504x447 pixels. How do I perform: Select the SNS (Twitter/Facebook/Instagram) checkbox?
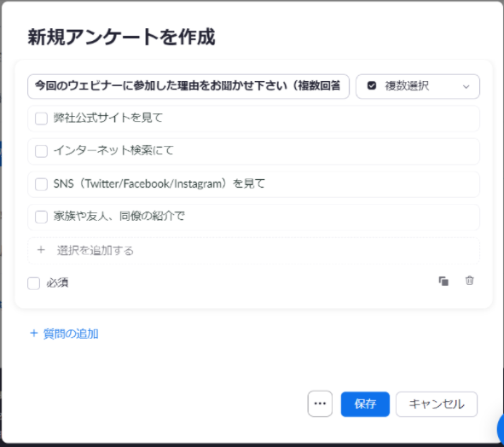click(41, 184)
